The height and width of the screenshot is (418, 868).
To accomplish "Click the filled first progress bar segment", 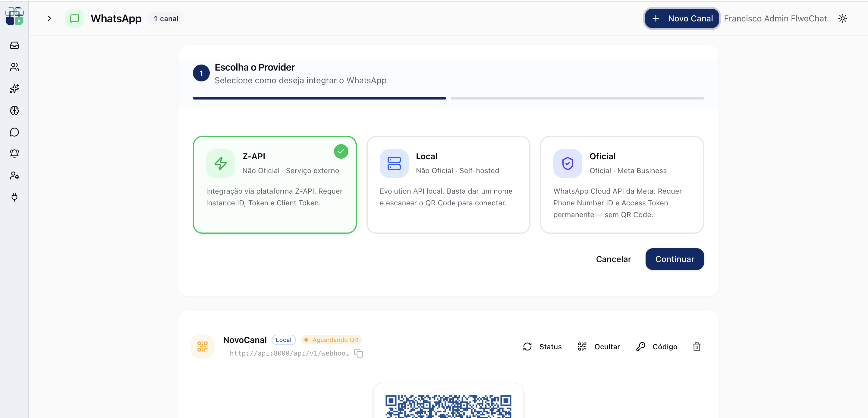I will pos(319,98).
